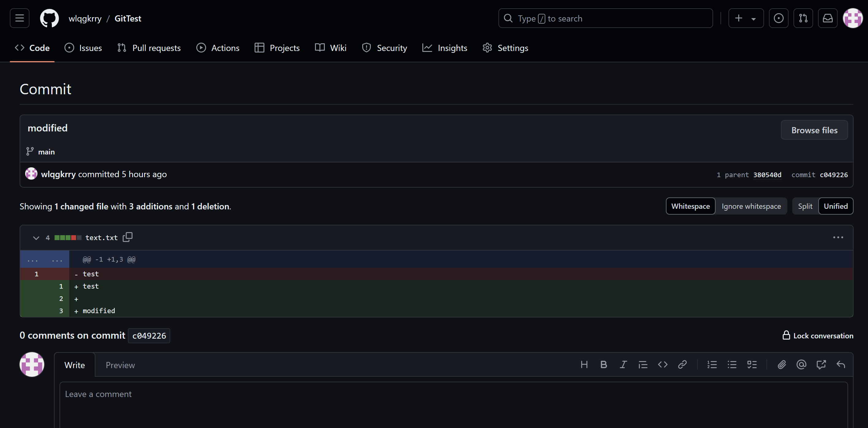
Task: Select Ignore whitespace option
Action: 751,206
